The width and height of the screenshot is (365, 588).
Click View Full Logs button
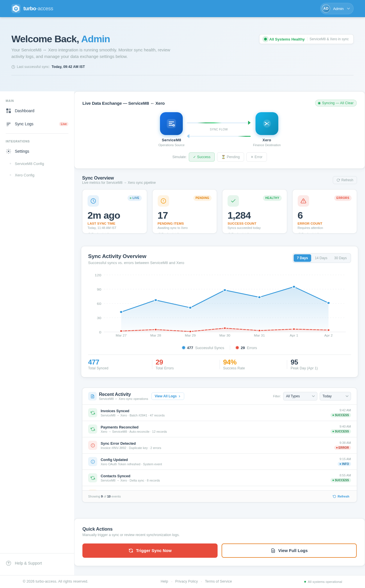click(x=289, y=551)
